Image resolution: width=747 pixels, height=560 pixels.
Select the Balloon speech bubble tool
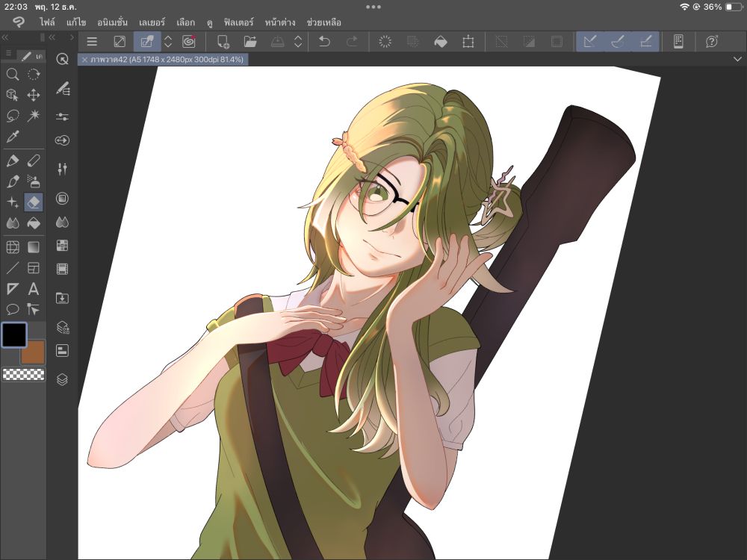click(x=13, y=310)
